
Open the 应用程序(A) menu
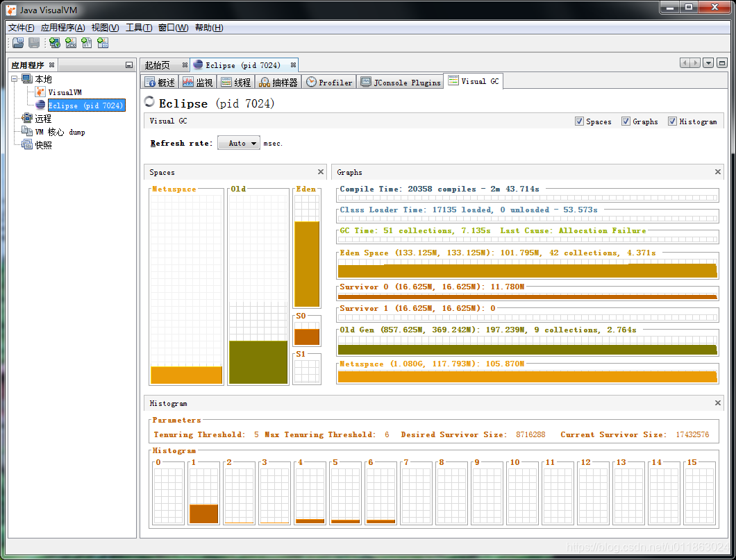[x=63, y=28]
